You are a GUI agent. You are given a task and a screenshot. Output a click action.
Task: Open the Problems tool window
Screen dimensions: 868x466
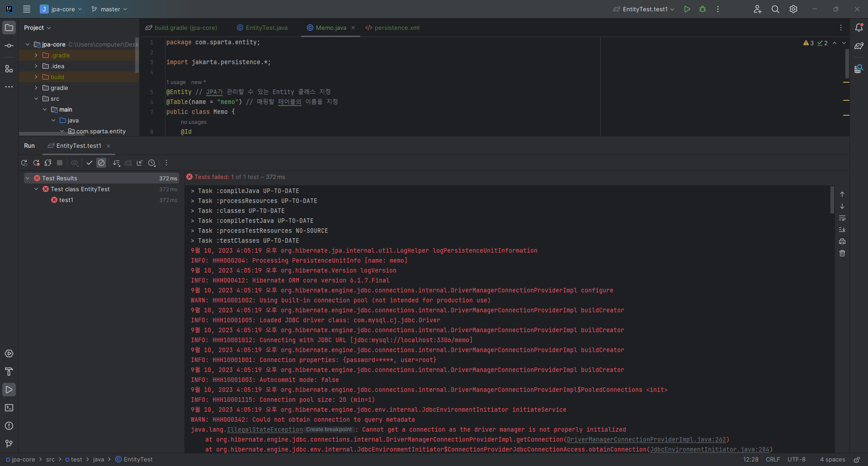[9, 426]
